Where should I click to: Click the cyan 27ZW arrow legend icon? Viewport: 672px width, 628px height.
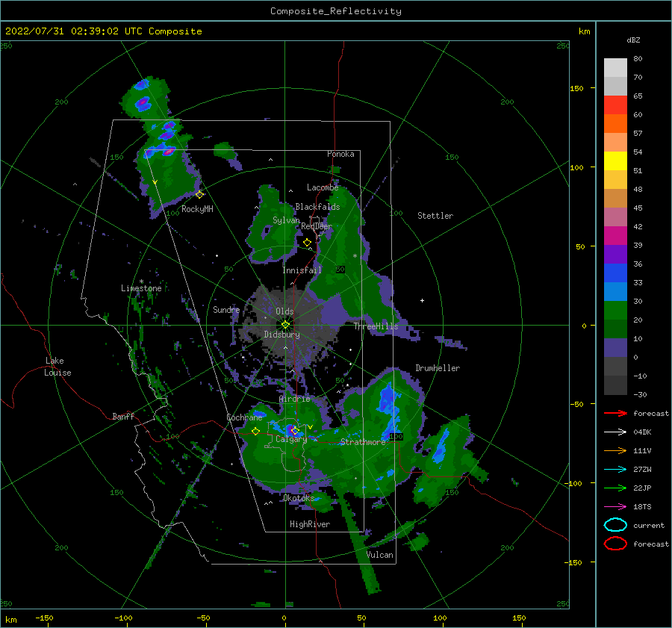point(615,470)
